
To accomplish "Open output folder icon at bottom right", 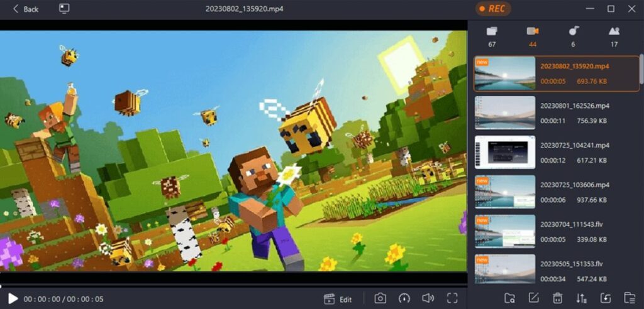I will (629, 298).
